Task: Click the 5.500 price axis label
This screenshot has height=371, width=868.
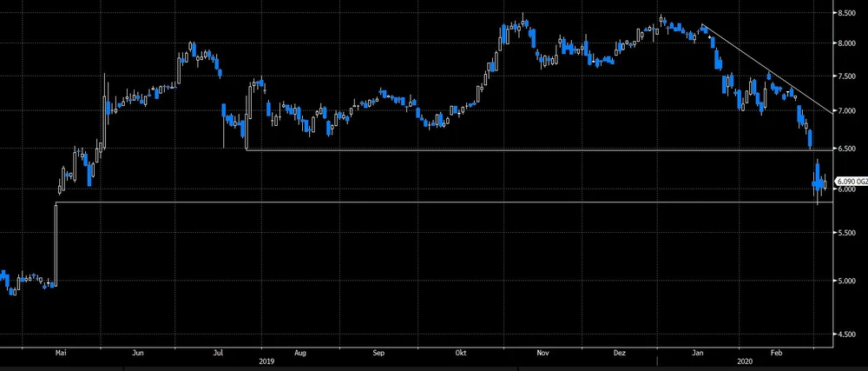Action: (847, 234)
